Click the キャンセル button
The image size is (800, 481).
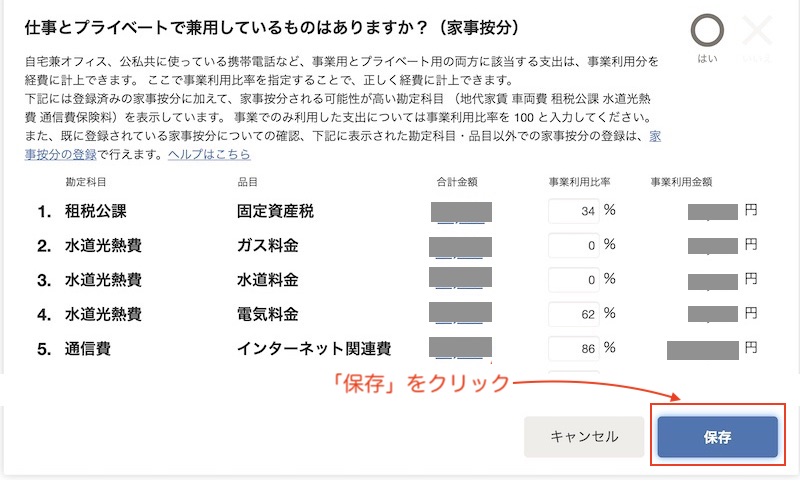(584, 437)
